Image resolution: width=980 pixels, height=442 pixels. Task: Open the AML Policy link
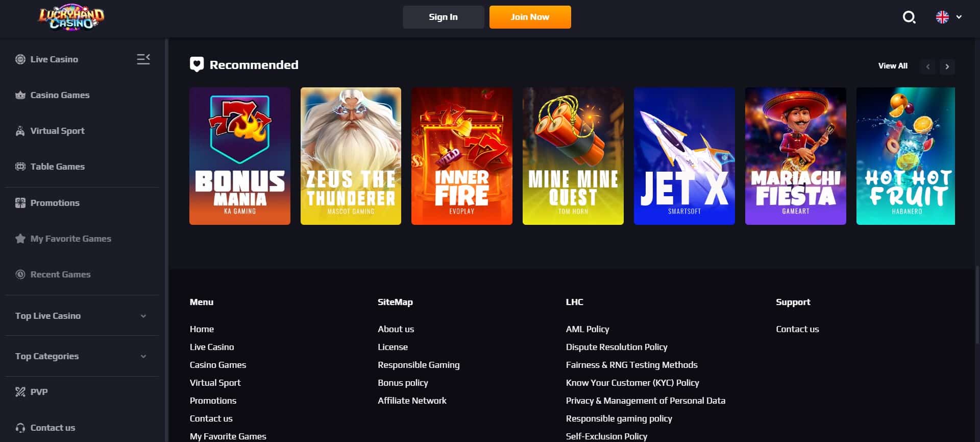(x=587, y=329)
